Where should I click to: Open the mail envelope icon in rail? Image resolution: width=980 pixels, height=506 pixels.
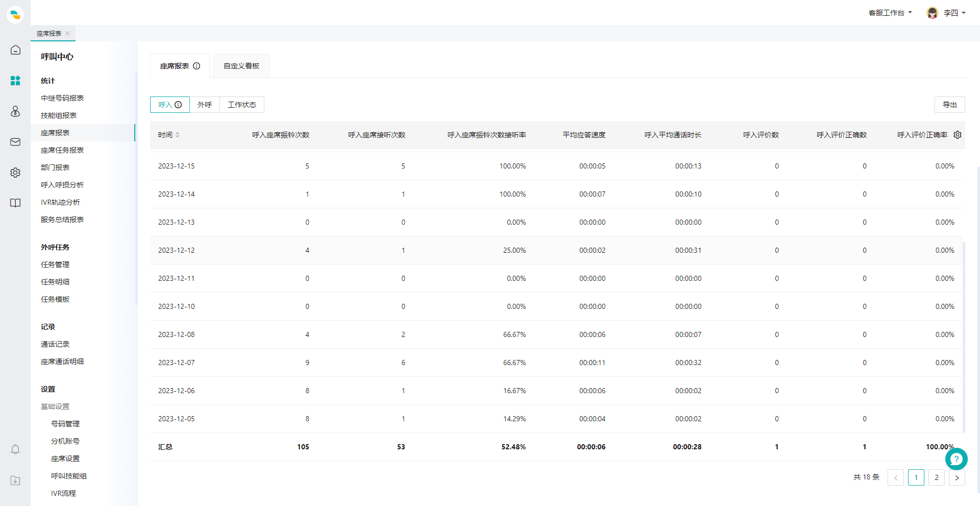point(15,142)
